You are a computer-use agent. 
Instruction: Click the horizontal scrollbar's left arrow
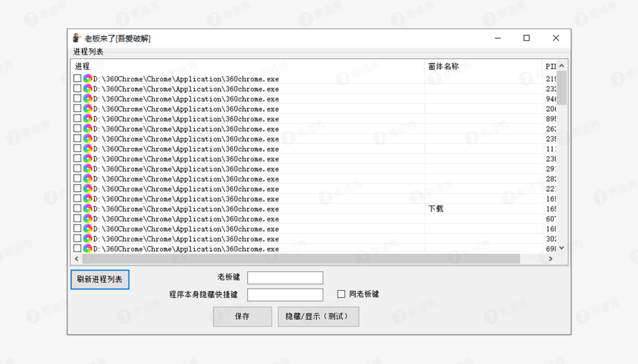76,259
